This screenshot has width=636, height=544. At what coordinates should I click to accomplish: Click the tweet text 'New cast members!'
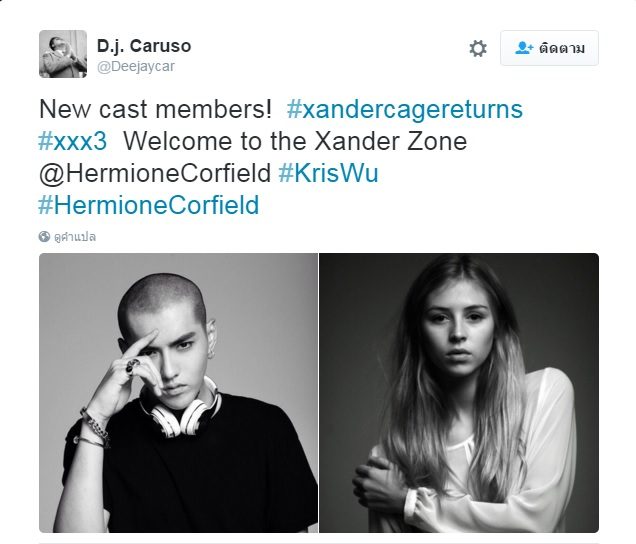[155, 110]
